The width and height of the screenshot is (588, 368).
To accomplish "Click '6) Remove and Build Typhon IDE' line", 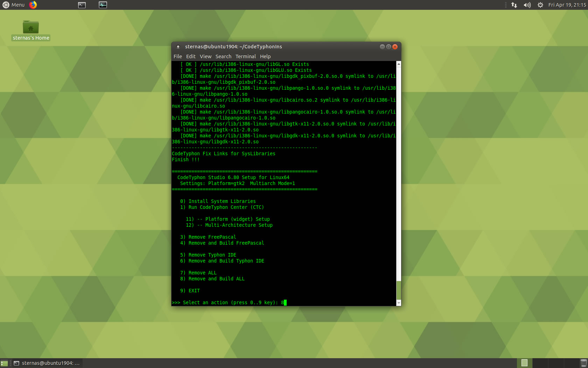I will (x=222, y=261).
